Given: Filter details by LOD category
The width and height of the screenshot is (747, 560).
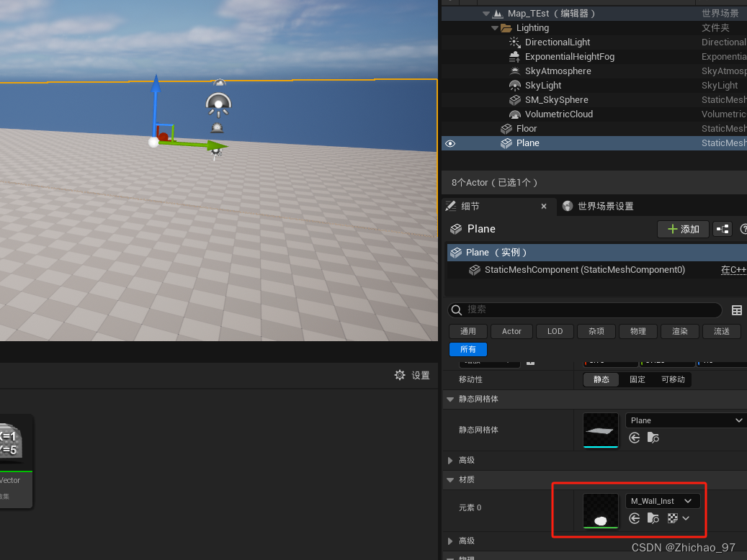Looking at the screenshot, I should (555, 331).
